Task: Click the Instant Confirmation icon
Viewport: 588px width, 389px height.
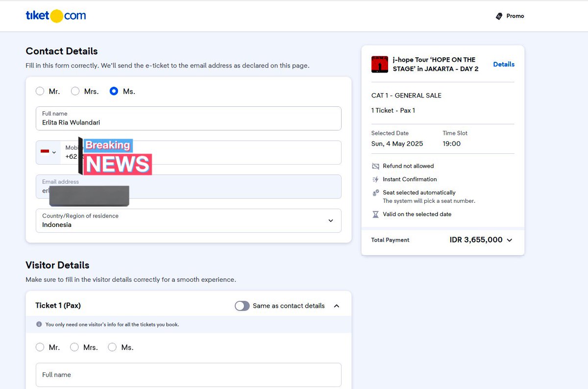Action: [x=376, y=179]
